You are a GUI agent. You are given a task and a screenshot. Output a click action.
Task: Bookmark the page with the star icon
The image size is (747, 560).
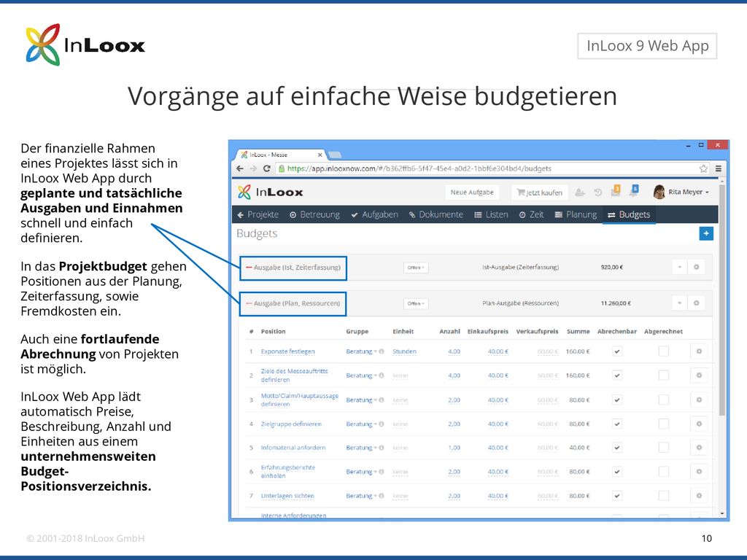point(704,168)
